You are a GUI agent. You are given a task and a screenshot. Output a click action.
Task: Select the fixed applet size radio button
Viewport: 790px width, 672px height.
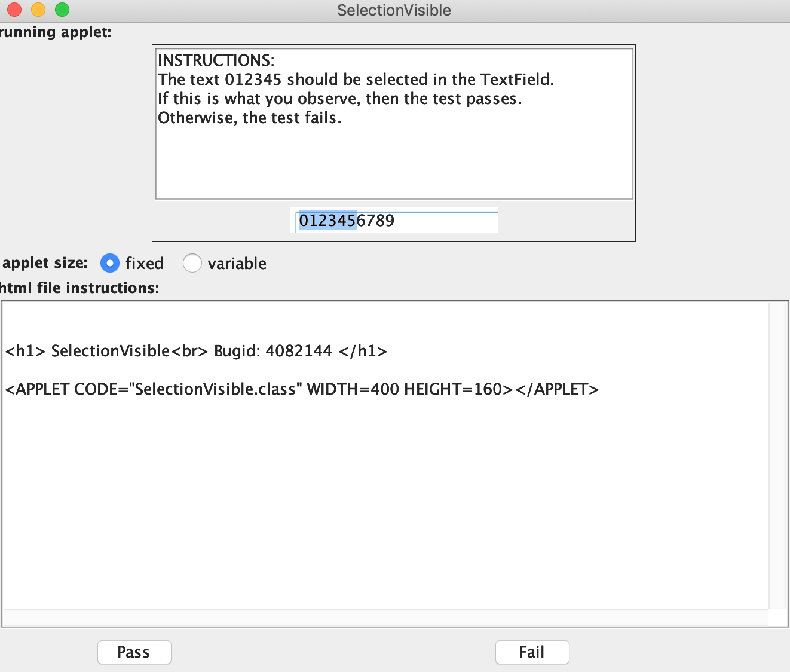click(x=110, y=263)
